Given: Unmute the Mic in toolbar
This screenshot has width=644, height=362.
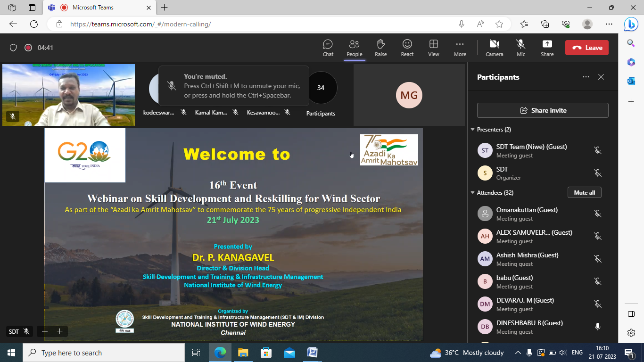Looking at the screenshot, I should [520, 48].
